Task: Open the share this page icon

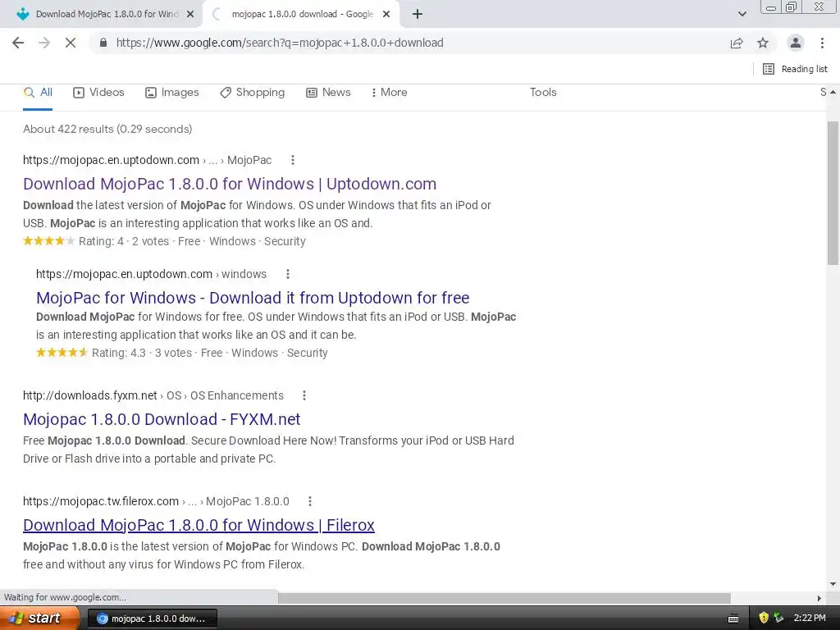Action: pos(737,43)
